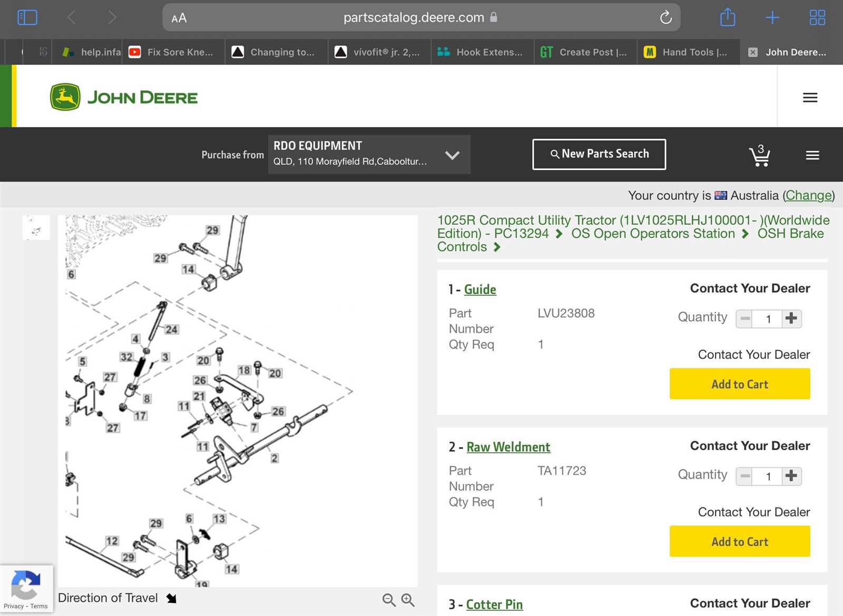Close the John Deere tab

tap(753, 52)
